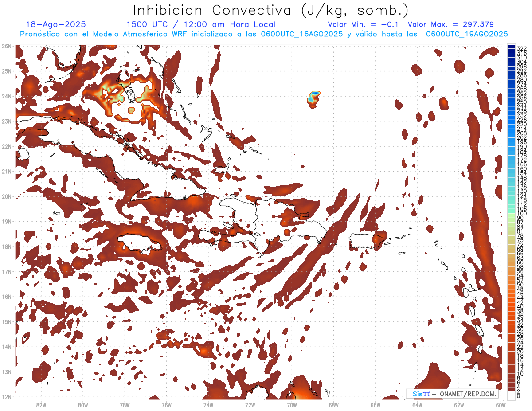Click the 72W longitude label
This screenshot has height=411, width=532.
click(x=250, y=405)
